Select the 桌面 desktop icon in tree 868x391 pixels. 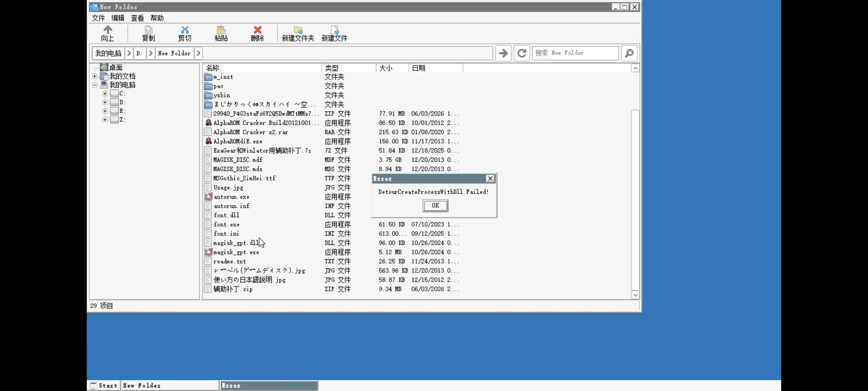104,67
